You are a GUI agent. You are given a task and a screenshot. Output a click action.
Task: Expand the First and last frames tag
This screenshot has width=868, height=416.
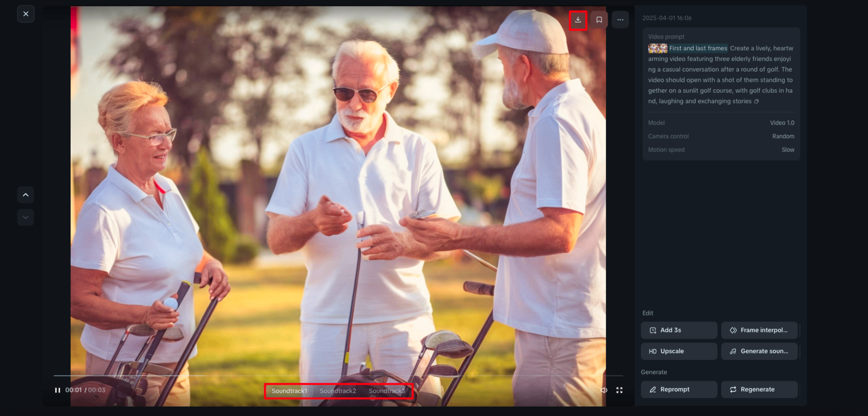click(698, 48)
